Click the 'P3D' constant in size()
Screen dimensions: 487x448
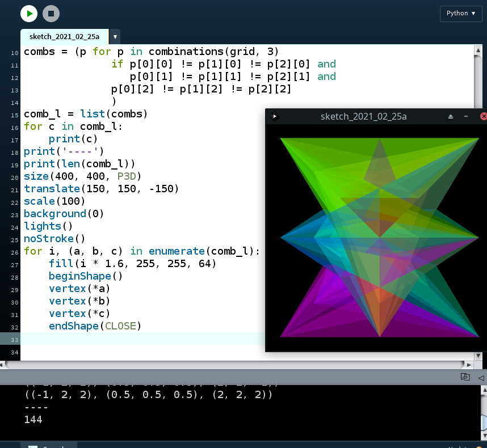coord(127,176)
